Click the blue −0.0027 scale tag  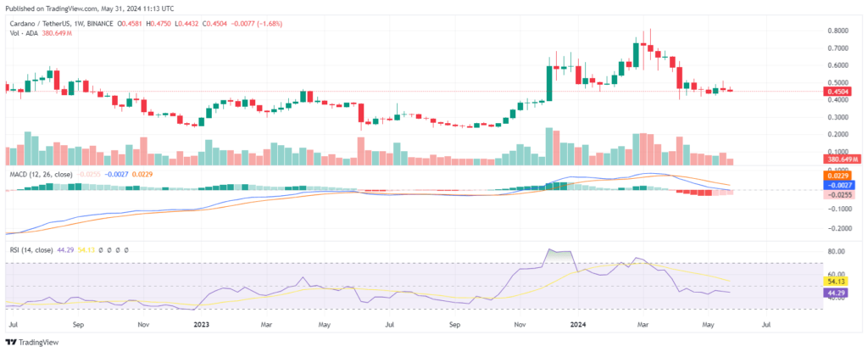[839, 185]
